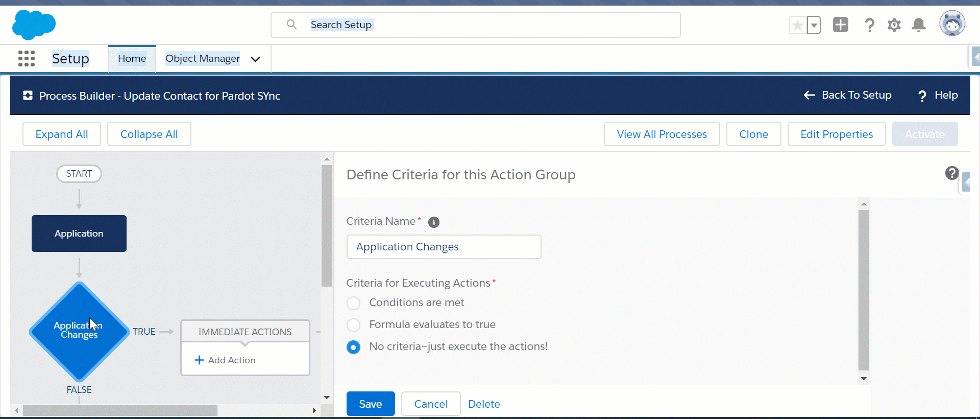Open the user profile avatar
Image resolution: width=980 pixels, height=419 pixels.
click(952, 24)
